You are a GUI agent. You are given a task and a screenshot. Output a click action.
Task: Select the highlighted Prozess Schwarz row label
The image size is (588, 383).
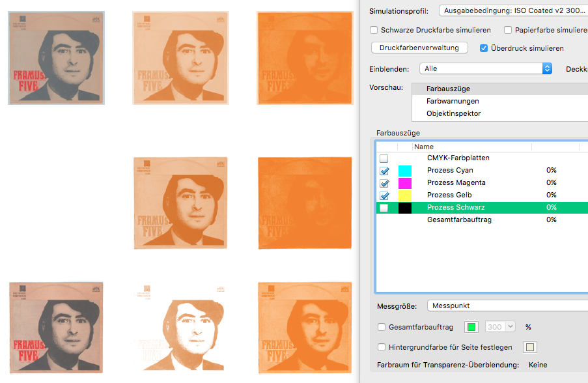[x=456, y=207]
